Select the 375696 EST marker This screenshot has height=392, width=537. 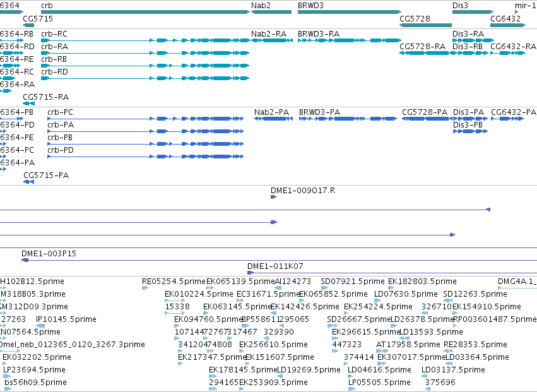pos(427,389)
